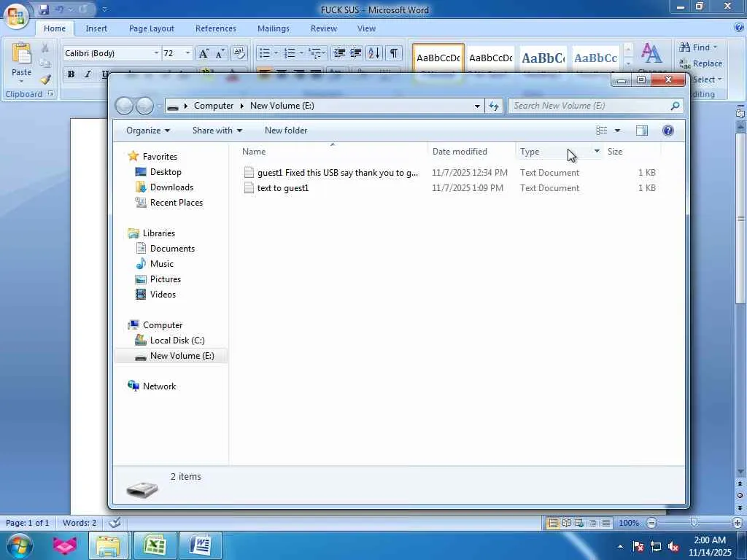
Task: Toggle Italic formatting in Word
Action: click(88, 74)
